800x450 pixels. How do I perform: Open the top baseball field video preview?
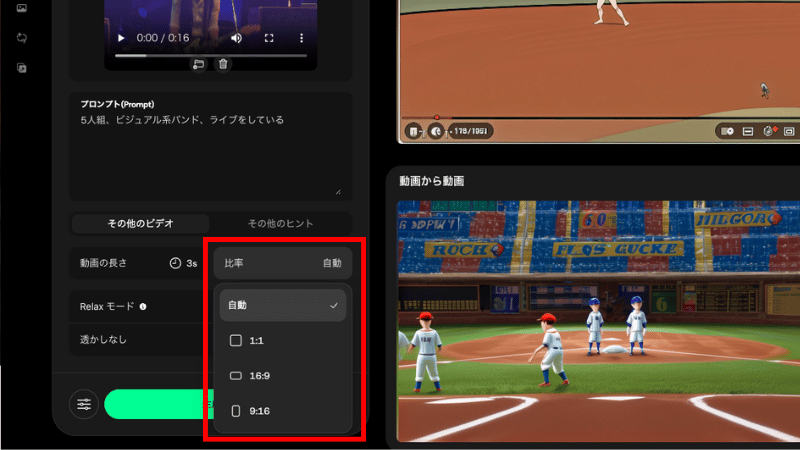[x=598, y=71]
